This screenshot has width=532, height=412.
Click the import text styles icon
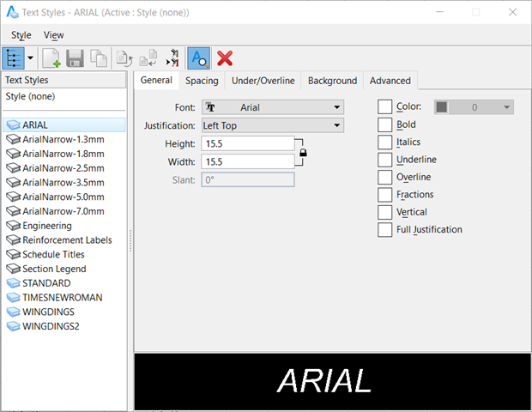tap(172, 58)
